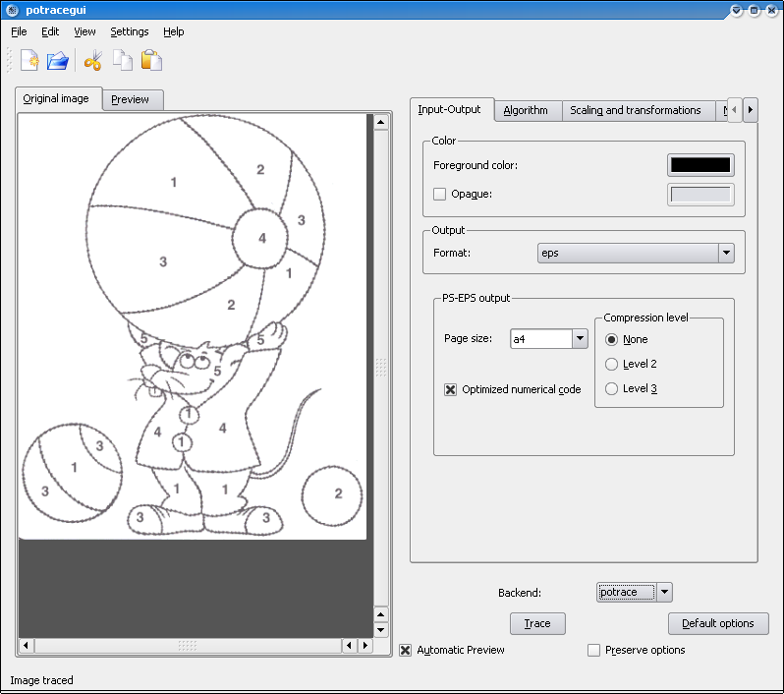Select the Input-Output tab
Image resolution: width=784 pixels, height=694 pixels.
(452, 109)
